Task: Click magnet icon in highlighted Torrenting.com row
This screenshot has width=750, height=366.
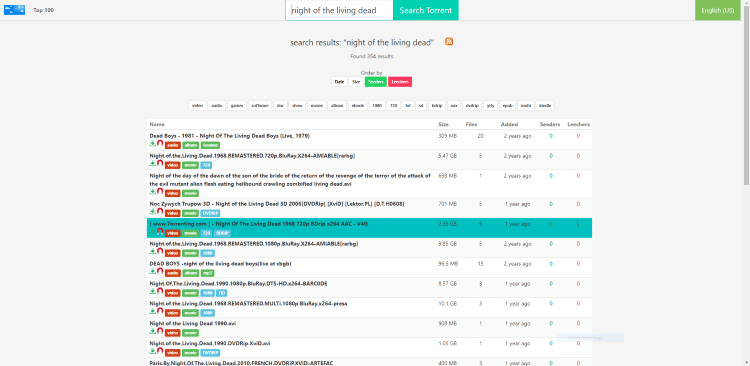Action: [160, 232]
